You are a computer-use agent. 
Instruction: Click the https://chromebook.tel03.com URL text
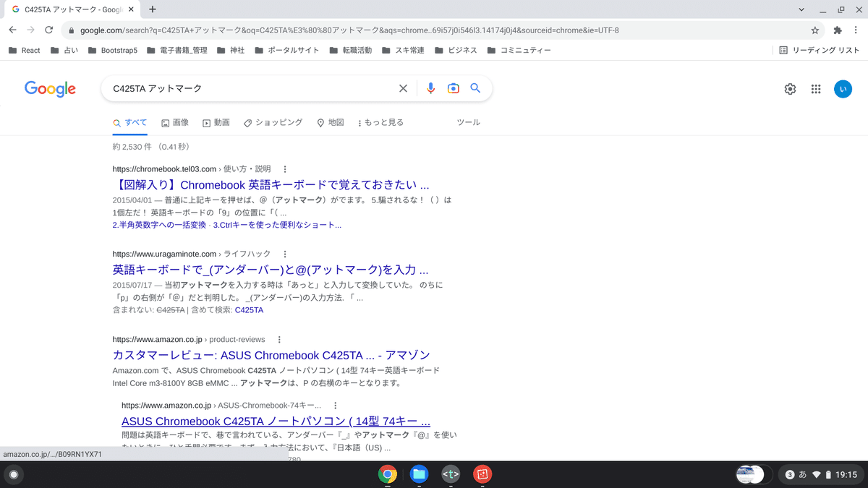click(x=164, y=169)
